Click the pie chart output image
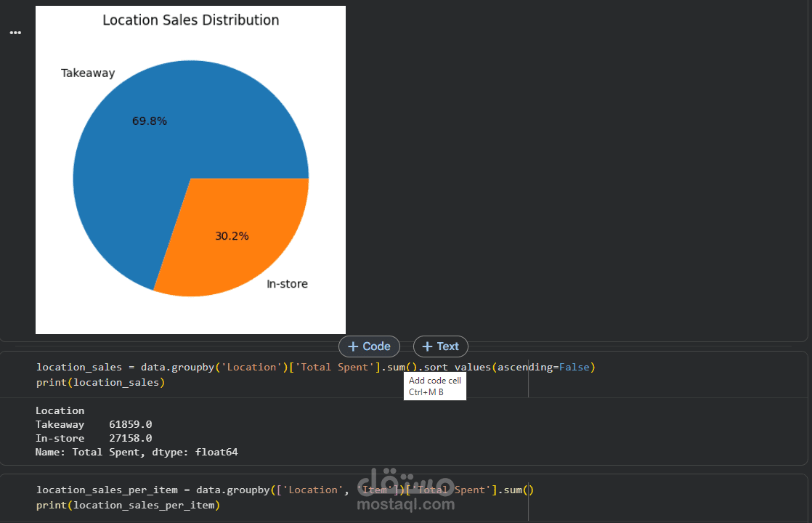 (x=190, y=170)
